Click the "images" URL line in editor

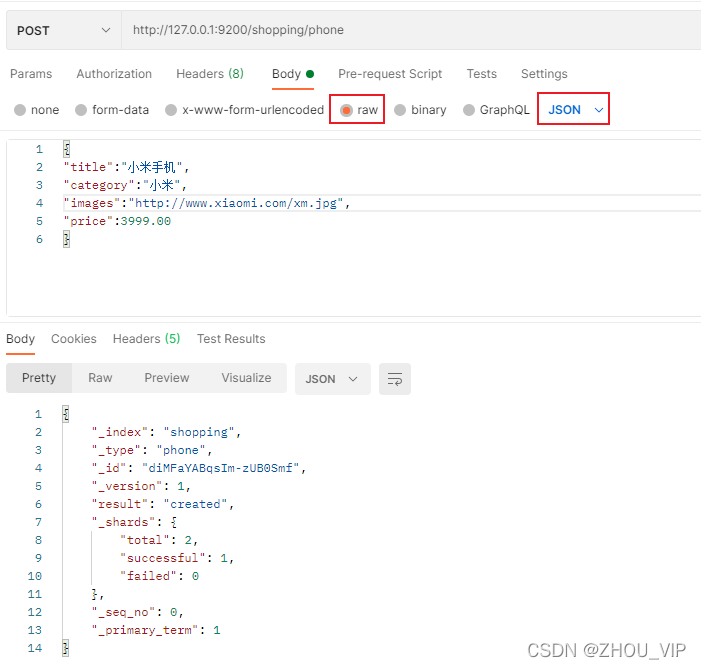[207, 203]
